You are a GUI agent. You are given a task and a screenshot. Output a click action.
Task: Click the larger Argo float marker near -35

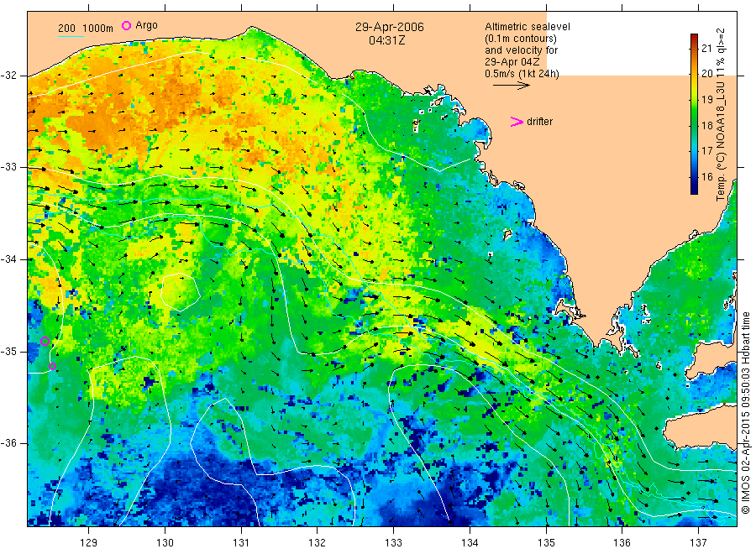[45, 341]
